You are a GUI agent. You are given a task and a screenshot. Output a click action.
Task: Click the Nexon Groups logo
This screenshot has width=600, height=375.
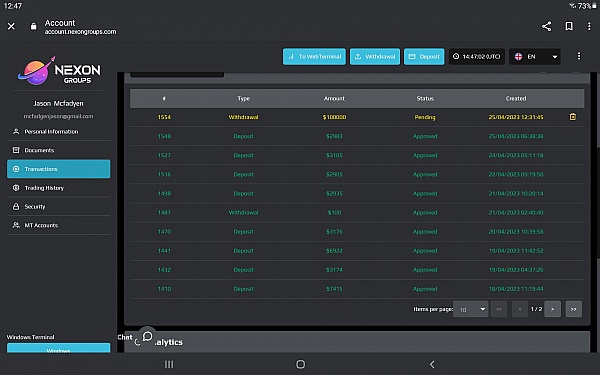[x=59, y=71]
